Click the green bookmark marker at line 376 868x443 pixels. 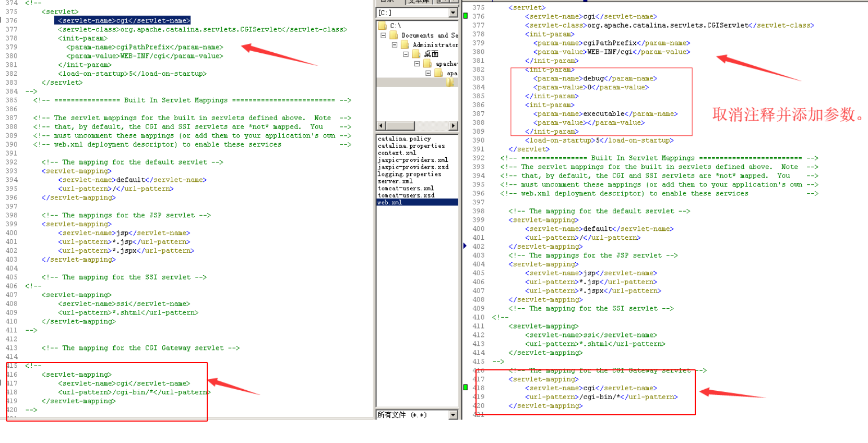point(466,16)
